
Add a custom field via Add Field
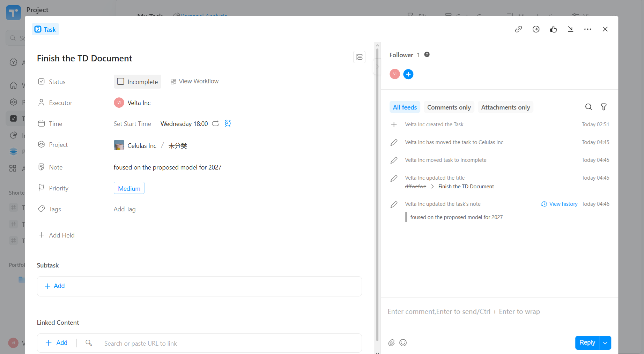[x=57, y=235]
